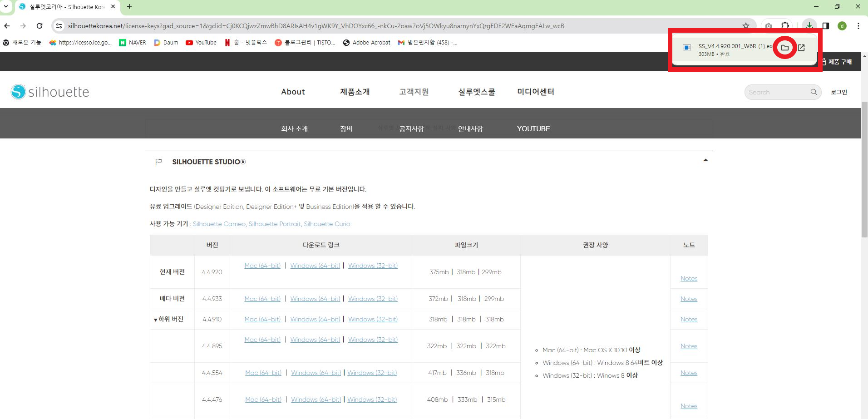Viewport: 868px width, 419px height.
Task: Select 장비 submenu item
Action: point(346,129)
